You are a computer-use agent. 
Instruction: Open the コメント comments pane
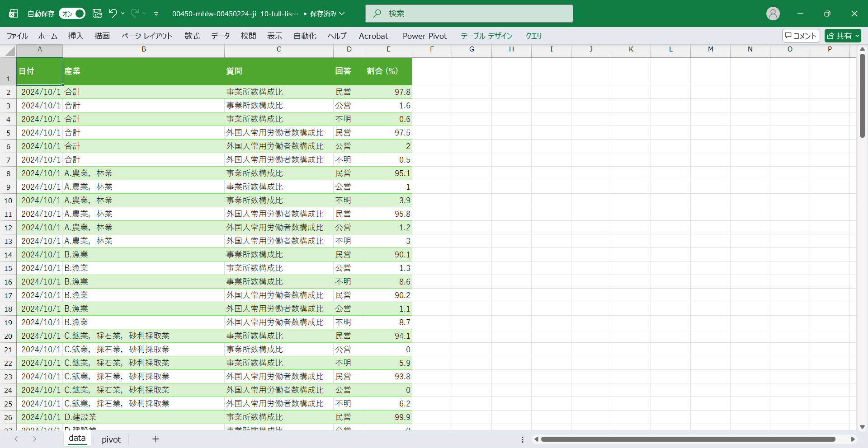tap(801, 36)
